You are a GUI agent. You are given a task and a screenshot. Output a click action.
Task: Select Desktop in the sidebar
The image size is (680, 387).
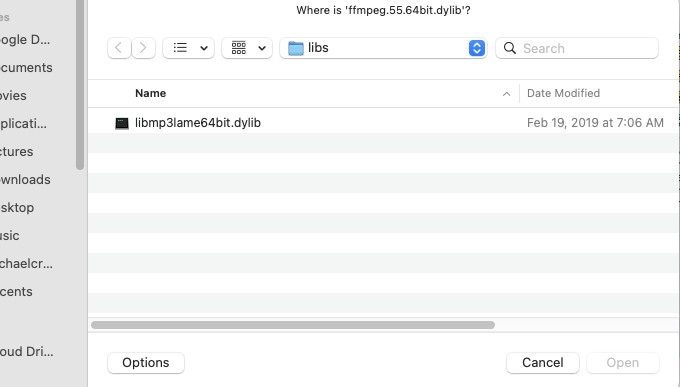[x=17, y=208]
